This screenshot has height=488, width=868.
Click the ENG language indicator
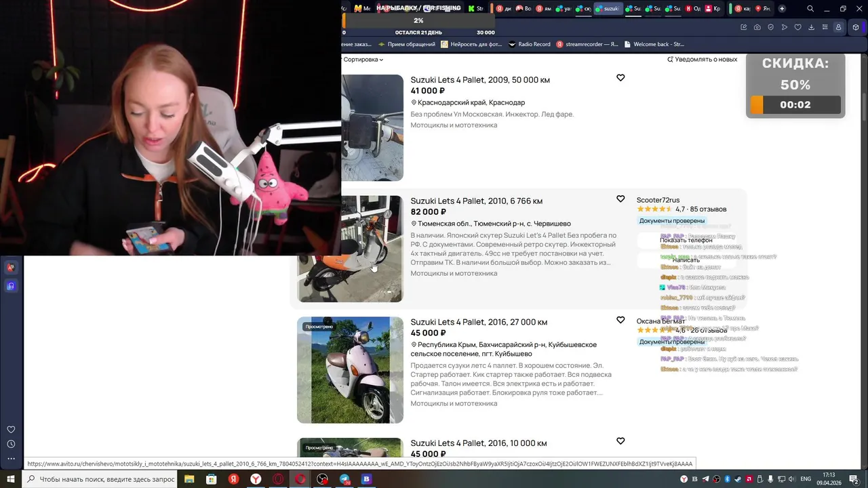point(806,479)
